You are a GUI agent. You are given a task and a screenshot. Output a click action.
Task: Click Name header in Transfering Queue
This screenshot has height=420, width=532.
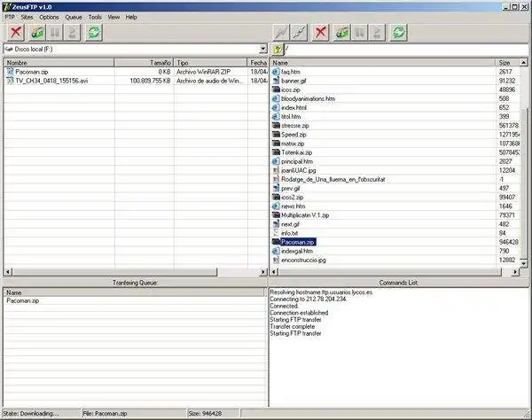click(135, 292)
